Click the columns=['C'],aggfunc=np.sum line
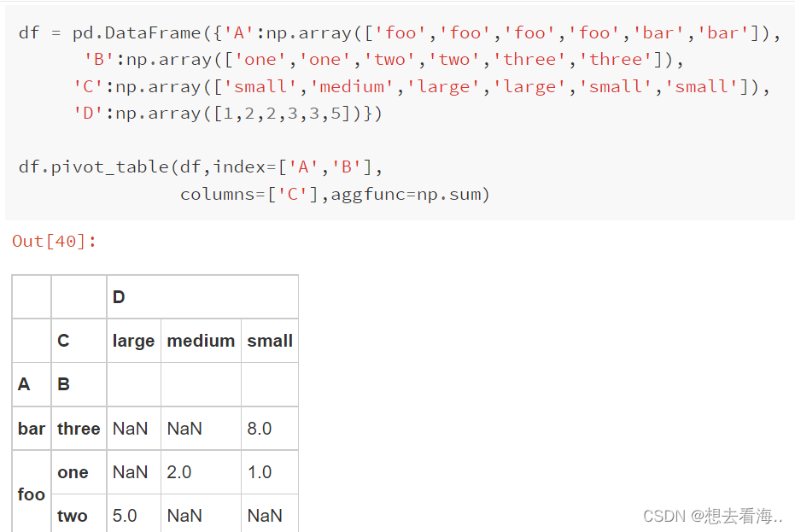The image size is (795, 532). click(x=335, y=194)
